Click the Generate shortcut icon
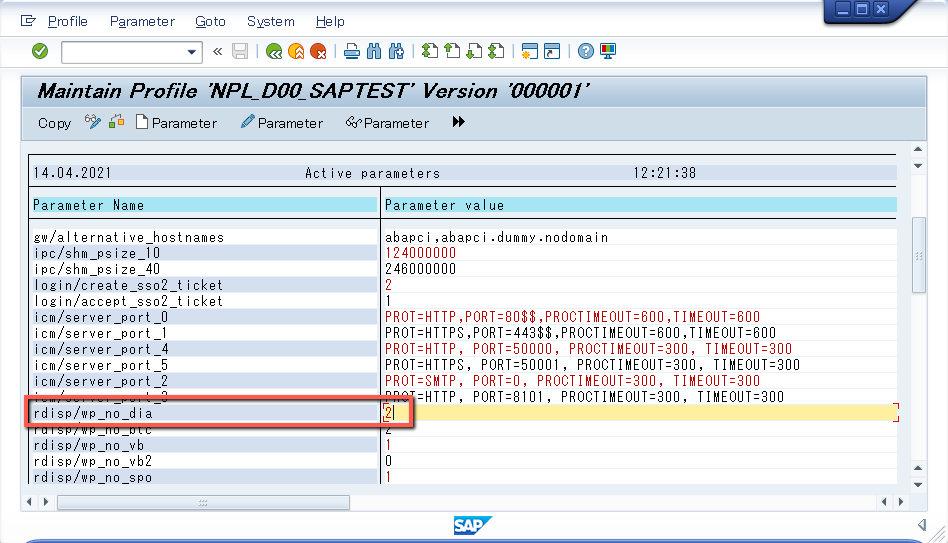 (552, 51)
